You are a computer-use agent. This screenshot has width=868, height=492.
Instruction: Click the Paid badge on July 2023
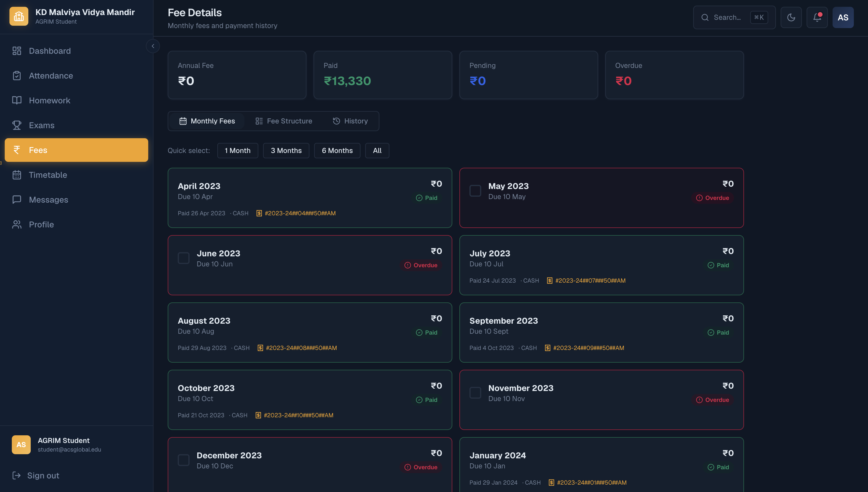(x=718, y=265)
